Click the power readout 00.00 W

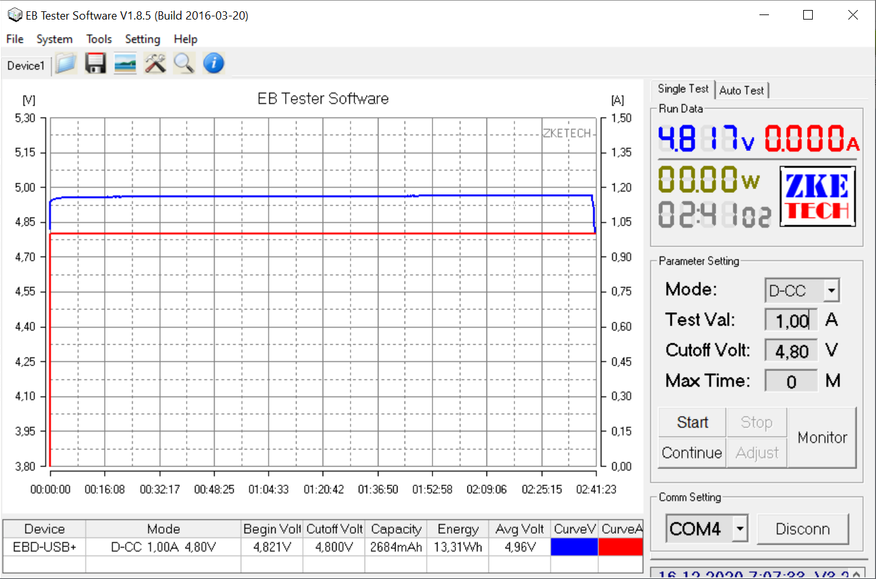(x=709, y=179)
